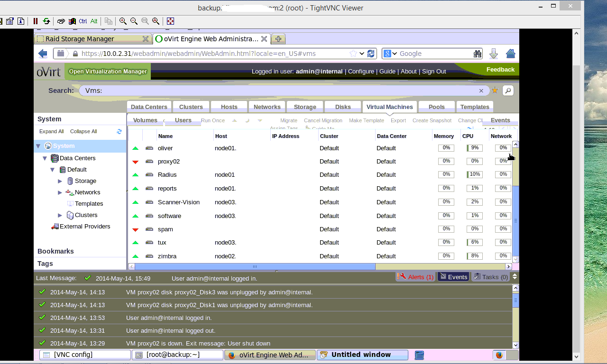Open the Templates tab
This screenshot has width=607, height=364.
tap(475, 107)
